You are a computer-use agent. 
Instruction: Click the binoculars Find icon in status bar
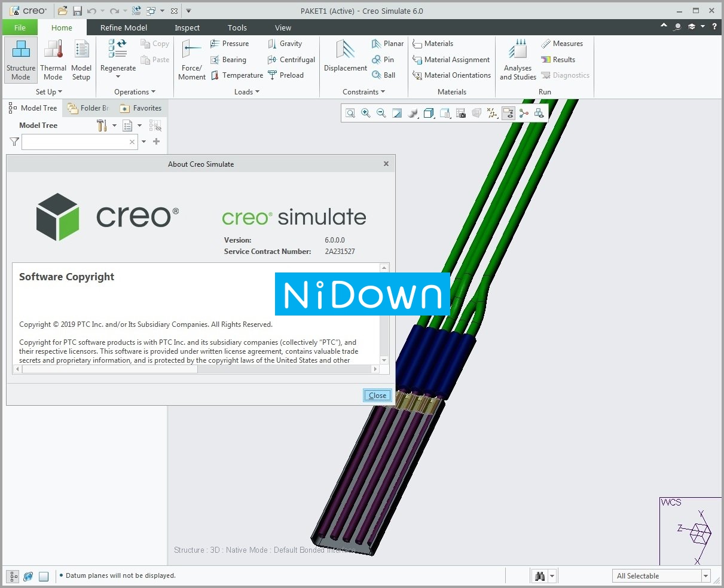point(540,576)
